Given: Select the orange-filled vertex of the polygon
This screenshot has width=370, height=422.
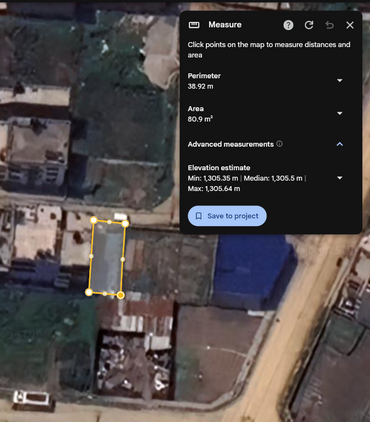Looking at the screenshot, I should point(121,295).
